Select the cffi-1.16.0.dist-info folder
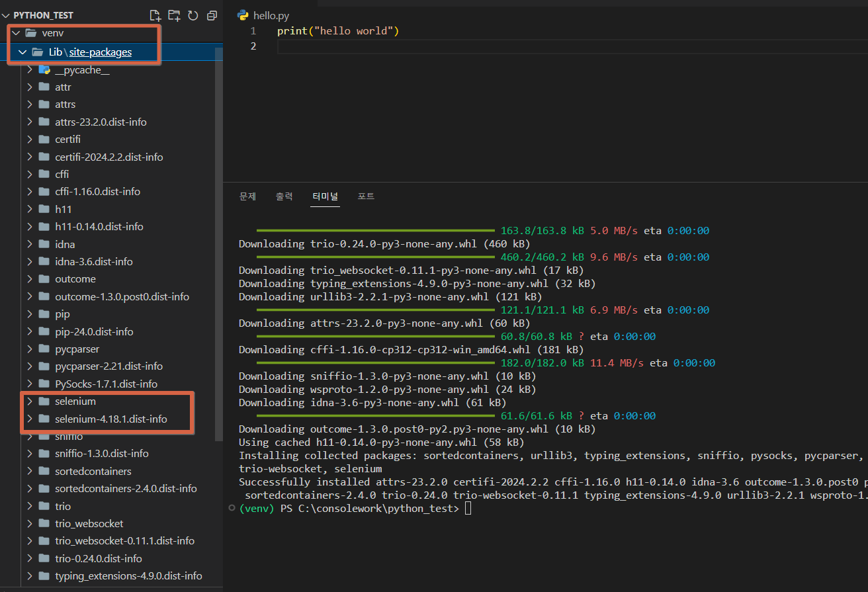Image resolution: width=868 pixels, height=592 pixels. (x=98, y=191)
